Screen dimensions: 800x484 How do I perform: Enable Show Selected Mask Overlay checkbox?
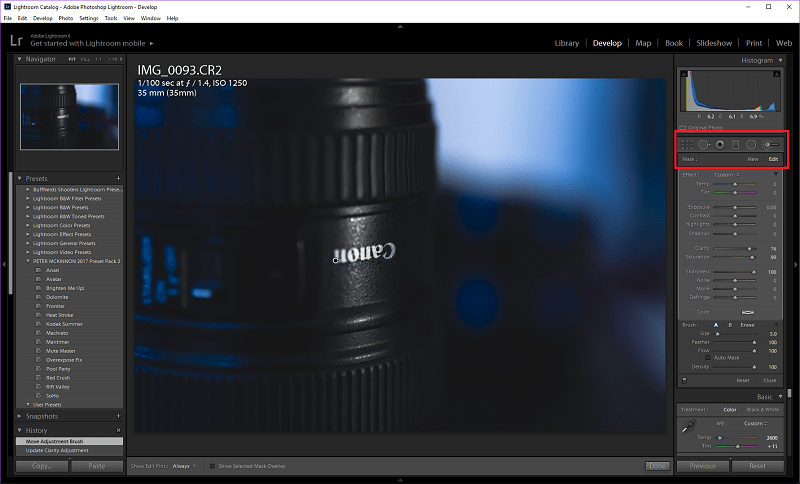[212, 466]
